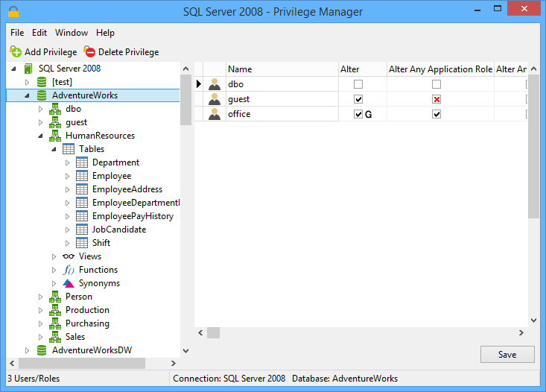Click the padlock app icon in title bar
Viewport: 546px width, 392px height.
pos(13,11)
